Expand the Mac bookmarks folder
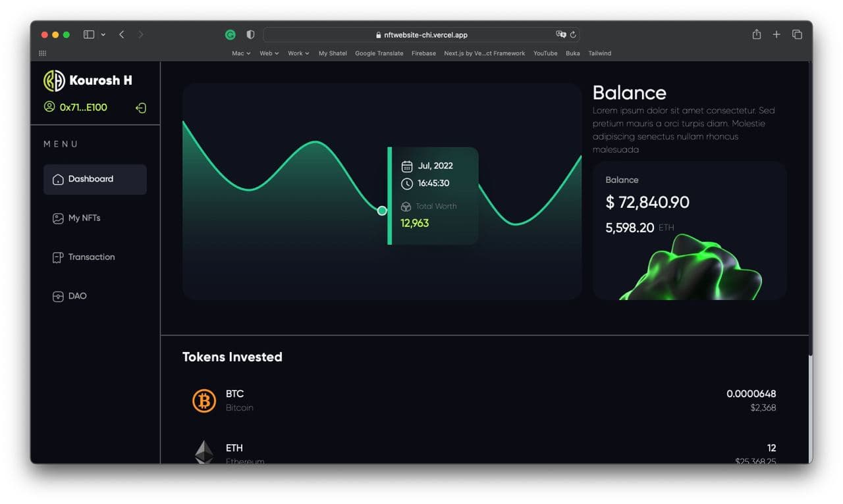The height and width of the screenshot is (504, 843). 241,53
